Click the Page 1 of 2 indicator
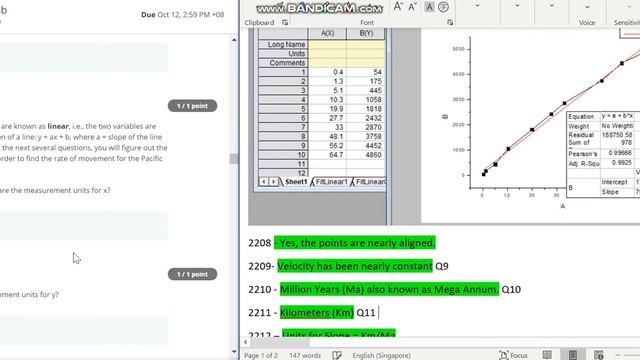The height and width of the screenshot is (360, 640). point(261,356)
